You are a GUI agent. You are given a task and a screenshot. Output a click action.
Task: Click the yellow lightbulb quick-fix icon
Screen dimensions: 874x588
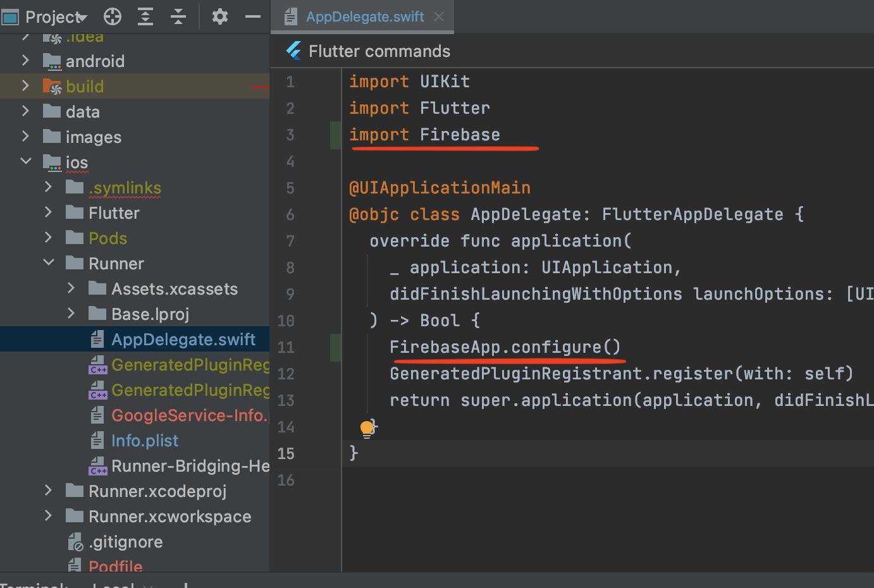(x=366, y=429)
